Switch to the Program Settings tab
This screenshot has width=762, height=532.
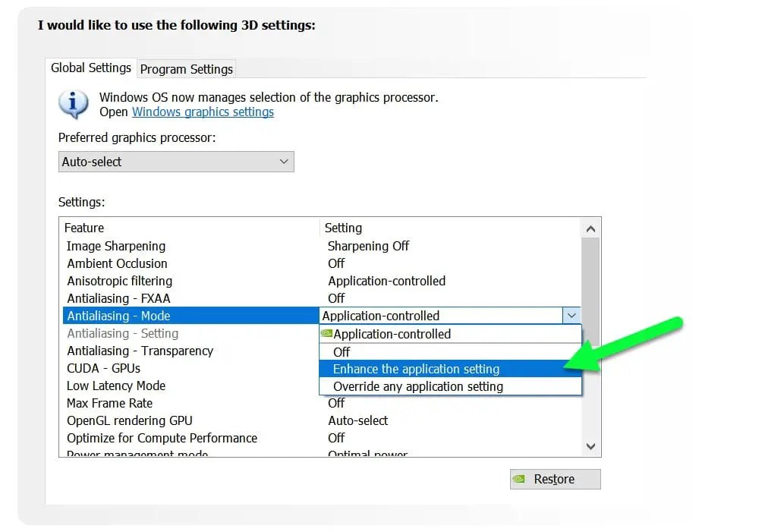[x=186, y=69]
